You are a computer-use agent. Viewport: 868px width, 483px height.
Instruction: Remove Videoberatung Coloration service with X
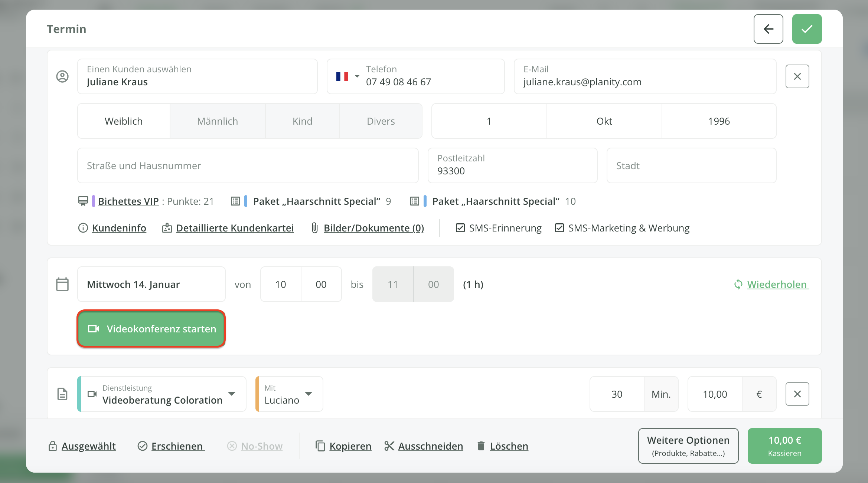(797, 394)
